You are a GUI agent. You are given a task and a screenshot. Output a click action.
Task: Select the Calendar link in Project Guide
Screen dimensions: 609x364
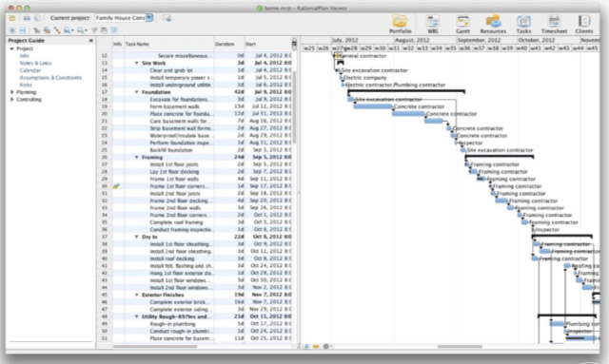coord(29,70)
